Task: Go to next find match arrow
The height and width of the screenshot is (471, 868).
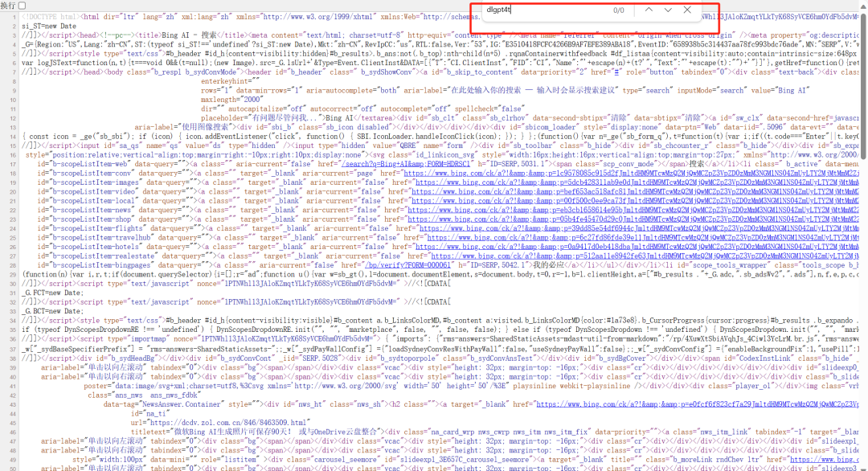Action: tap(668, 10)
